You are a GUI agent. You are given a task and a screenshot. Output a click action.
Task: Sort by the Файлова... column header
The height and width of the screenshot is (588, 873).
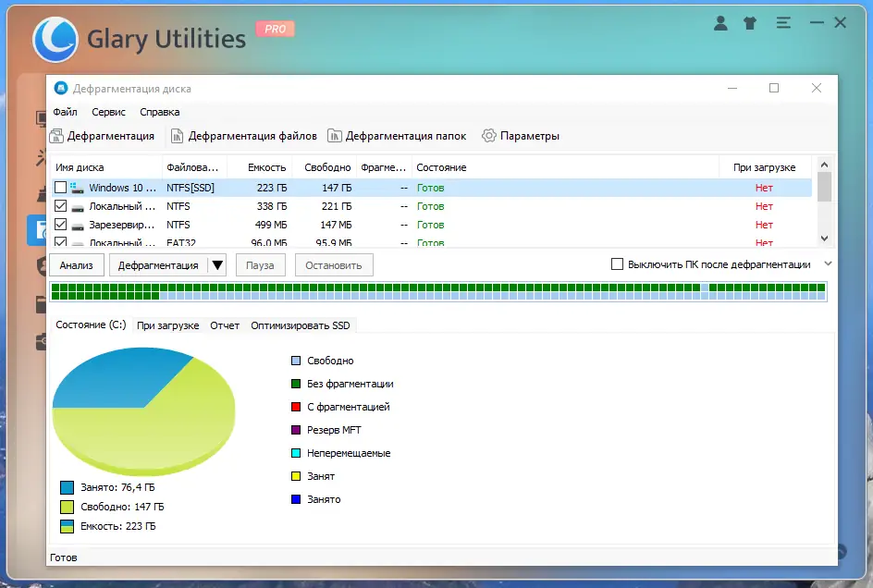(x=192, y=167)
